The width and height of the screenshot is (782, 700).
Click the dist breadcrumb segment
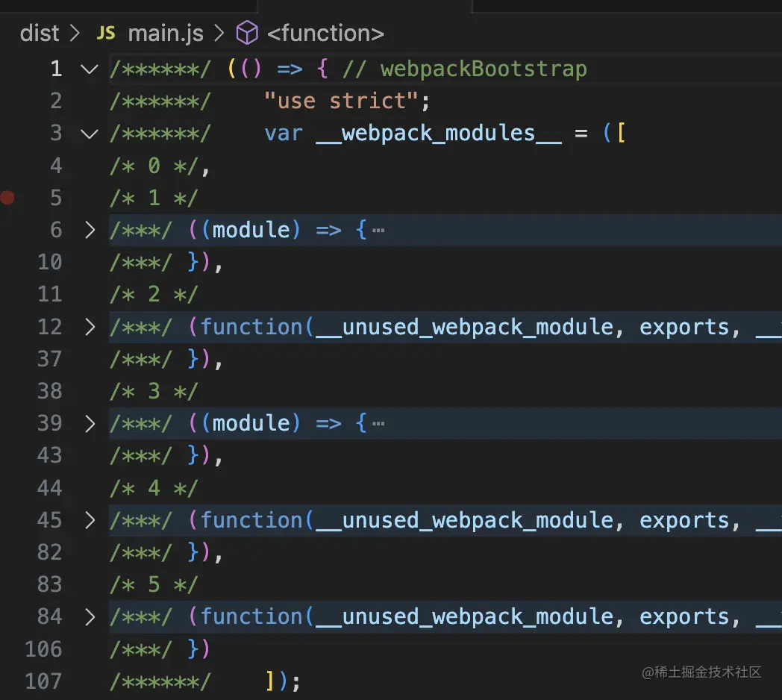click(40, 34)
